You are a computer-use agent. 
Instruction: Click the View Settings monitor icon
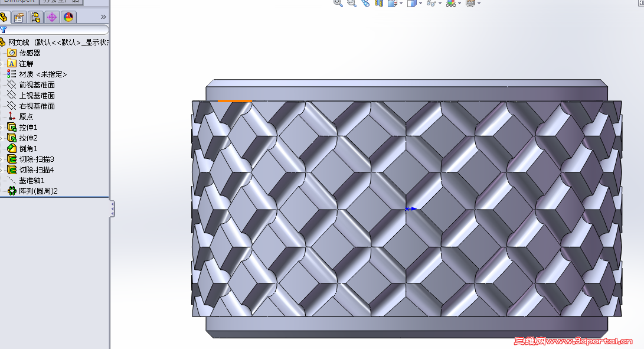tap(470, 3)
